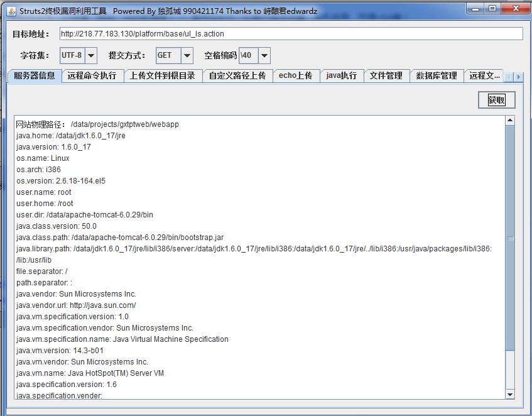532x416 pixels.
Task: Click the tab strip scroll-right arrow
Action: (518, 77)
